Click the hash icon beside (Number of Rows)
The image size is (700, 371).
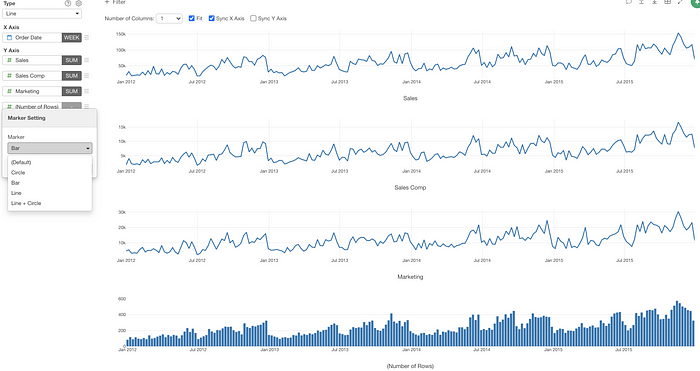[x=9, y=107]
